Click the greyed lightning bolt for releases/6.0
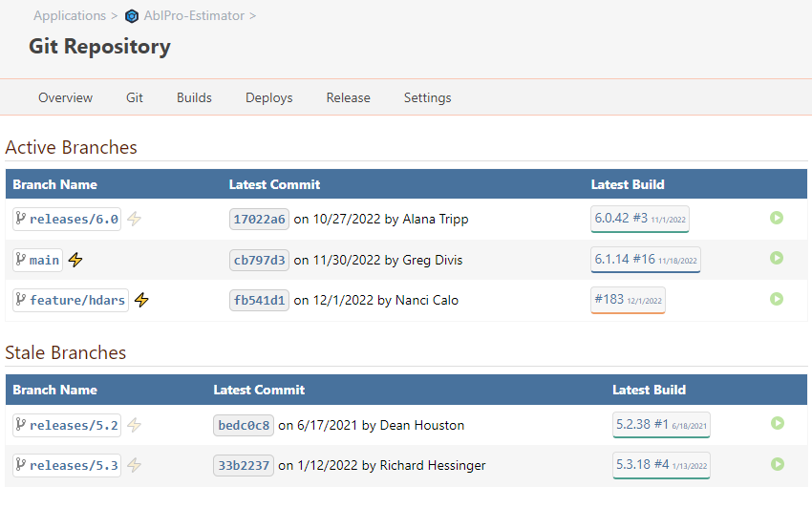The height and width of the screenshot is (508, 812). coord(135,219)
